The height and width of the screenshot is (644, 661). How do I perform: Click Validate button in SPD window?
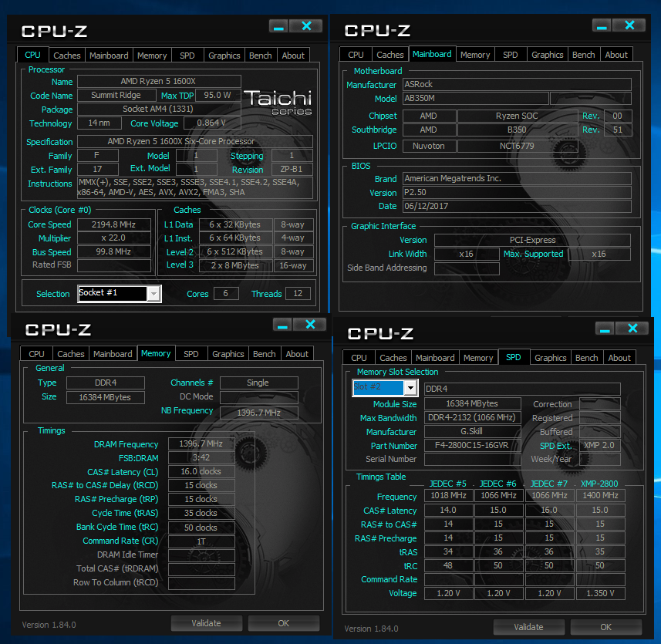[x=528, y=627]
